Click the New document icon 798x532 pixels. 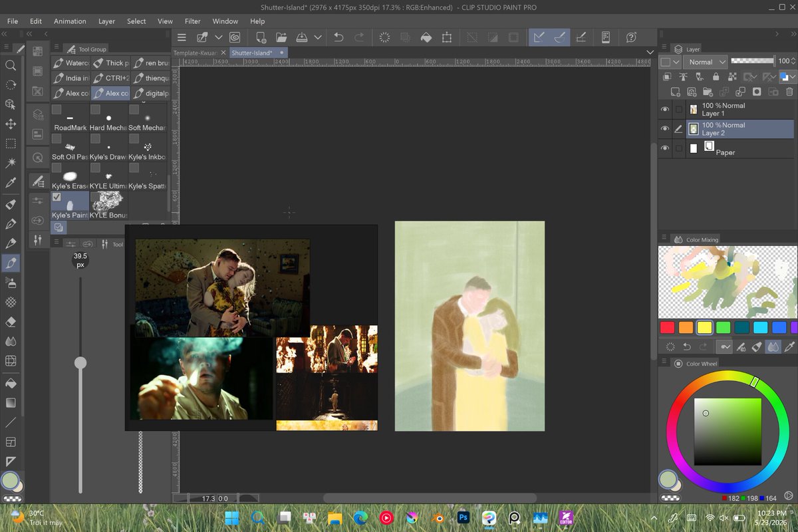261,38
